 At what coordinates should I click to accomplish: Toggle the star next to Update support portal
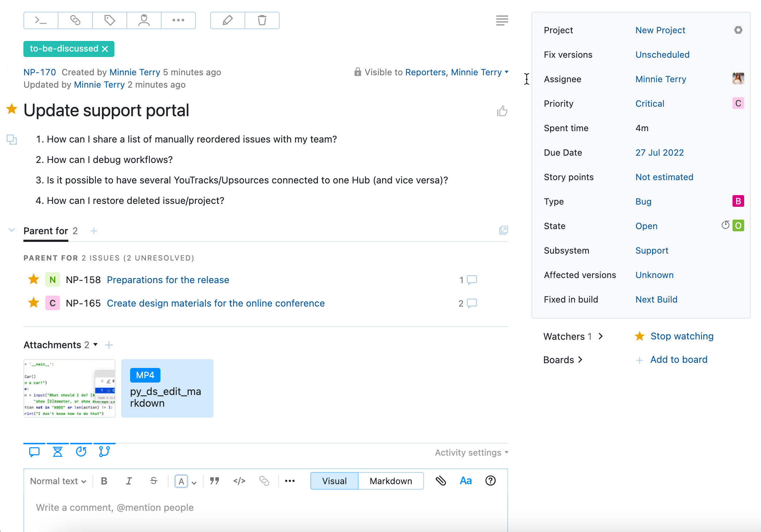(12, 109)
